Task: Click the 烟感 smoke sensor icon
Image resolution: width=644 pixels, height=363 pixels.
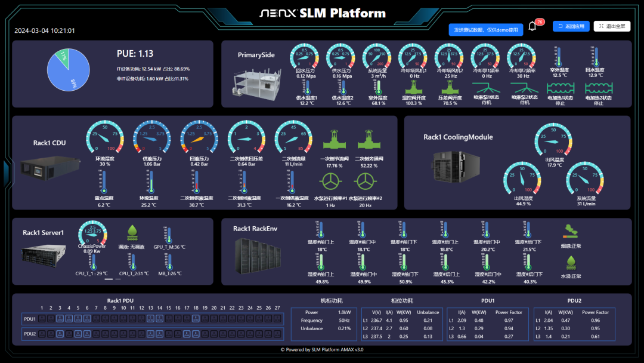Action: click(570, 230)
